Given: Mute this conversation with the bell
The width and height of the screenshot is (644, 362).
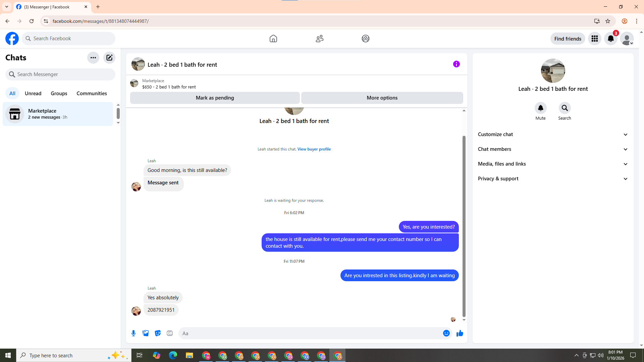Looking at the screenshot, I should click(540, 108).
